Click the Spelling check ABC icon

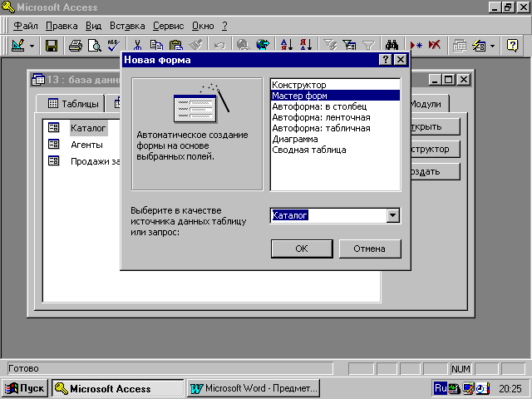click(x=113, y=45)
